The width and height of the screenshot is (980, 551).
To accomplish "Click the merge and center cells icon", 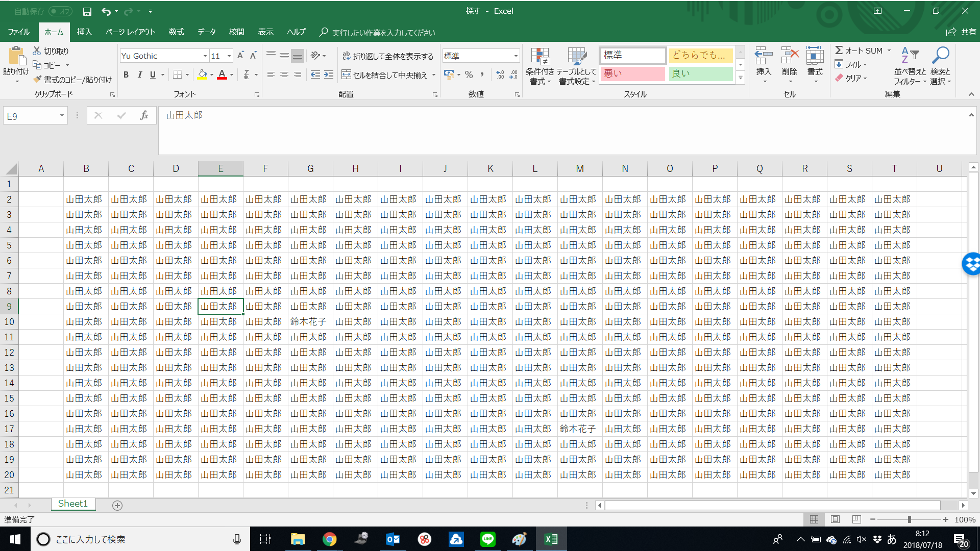I will [346, 74].
